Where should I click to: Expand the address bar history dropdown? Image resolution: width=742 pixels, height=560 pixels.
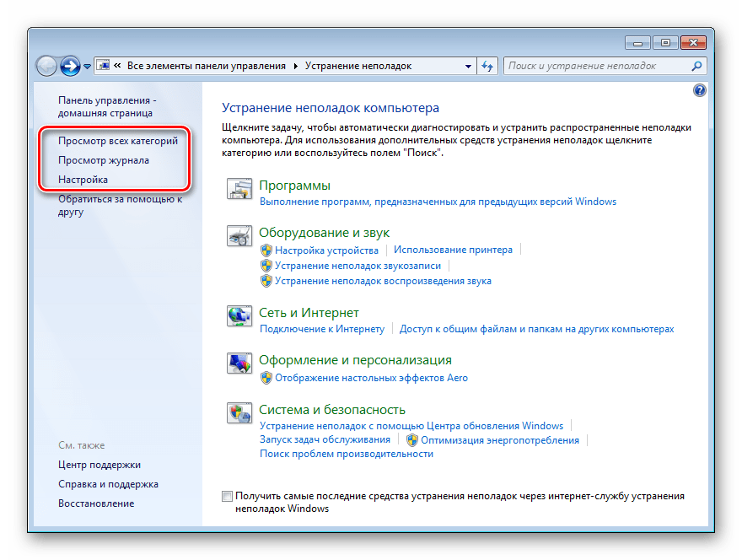468,67
